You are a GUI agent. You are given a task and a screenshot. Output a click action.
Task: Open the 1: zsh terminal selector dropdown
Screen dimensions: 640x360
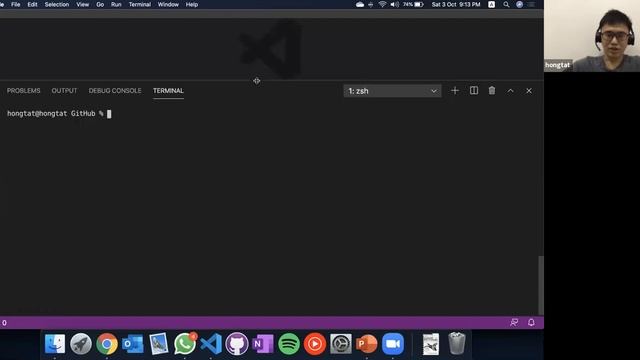[x=392, y=91]
